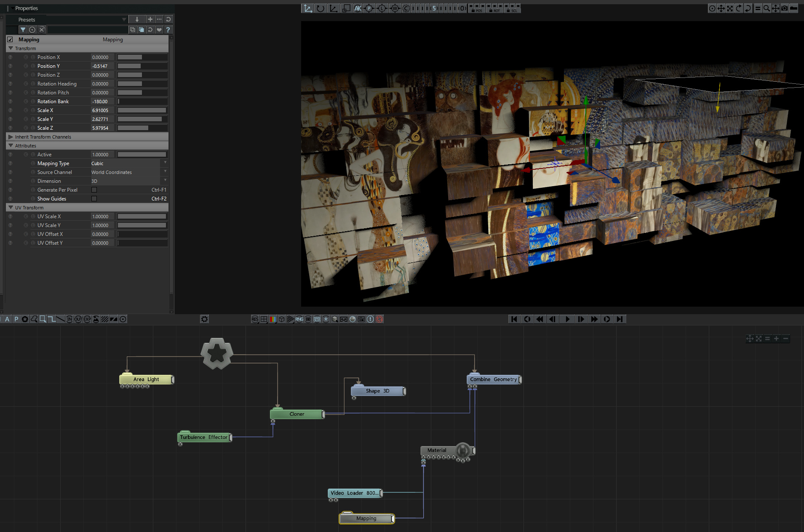Open the Dimension dropdown
This screenshot has height=532, width=804.
[129, 181]
